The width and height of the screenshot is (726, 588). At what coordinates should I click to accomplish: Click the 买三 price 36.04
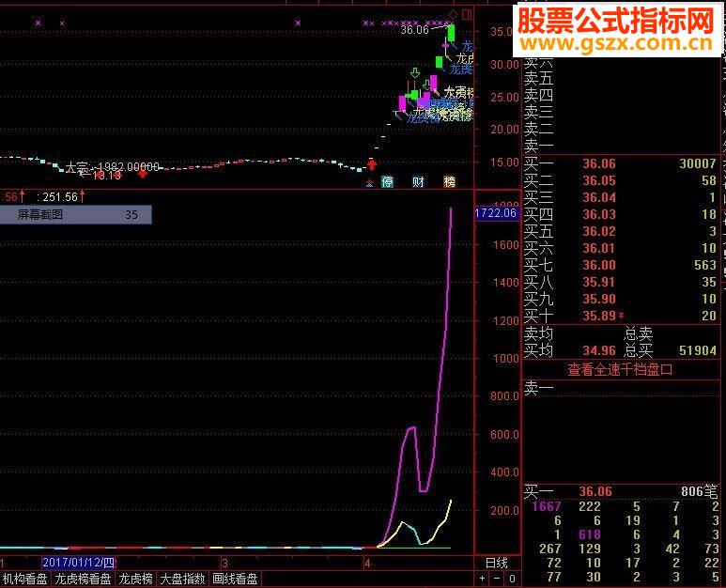(599, 197)
